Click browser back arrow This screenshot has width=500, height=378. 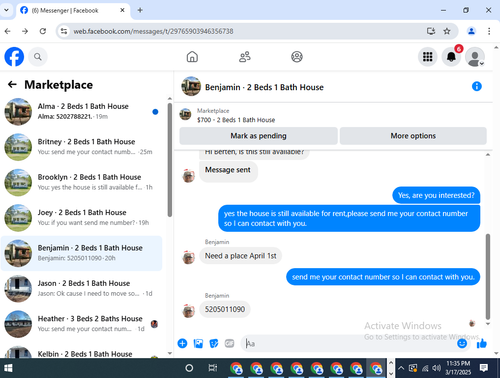click(x=8, y=31)
